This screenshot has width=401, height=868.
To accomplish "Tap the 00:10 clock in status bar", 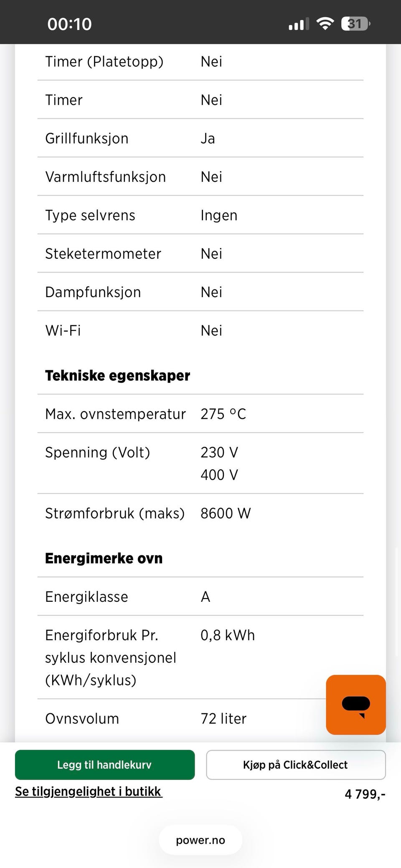I will (69, 24).
